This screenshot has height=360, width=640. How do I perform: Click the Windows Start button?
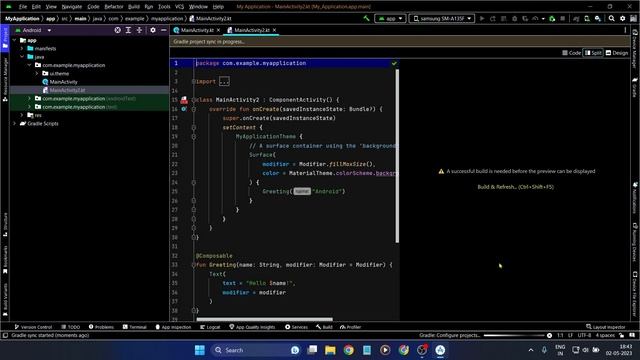tap(200, 350)
